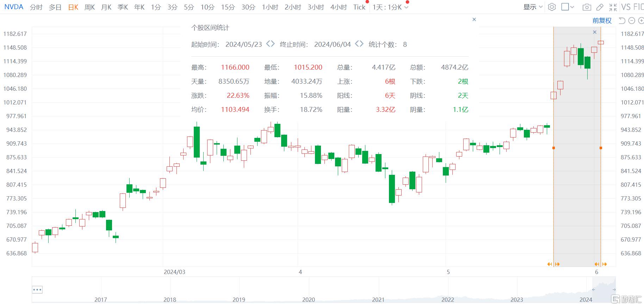Screen dimensions: 644x306
Task: Click the 月K monthly chart button
Action: pos(106,7)
